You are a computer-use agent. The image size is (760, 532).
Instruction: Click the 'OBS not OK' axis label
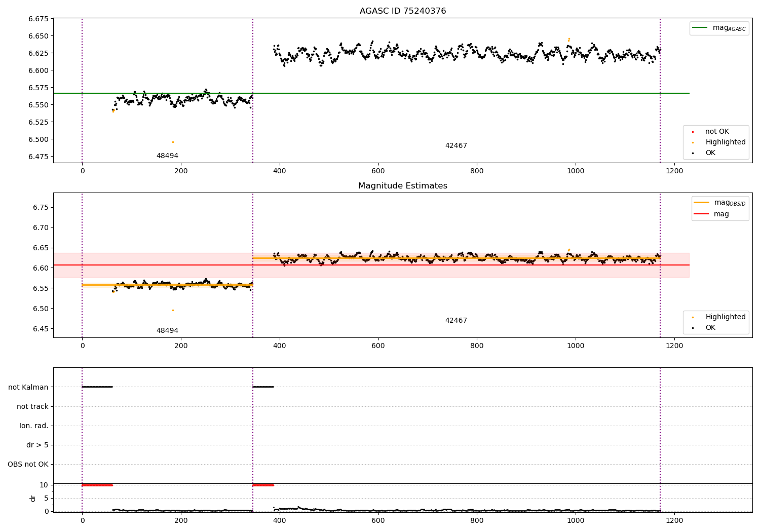pos(28,464)
